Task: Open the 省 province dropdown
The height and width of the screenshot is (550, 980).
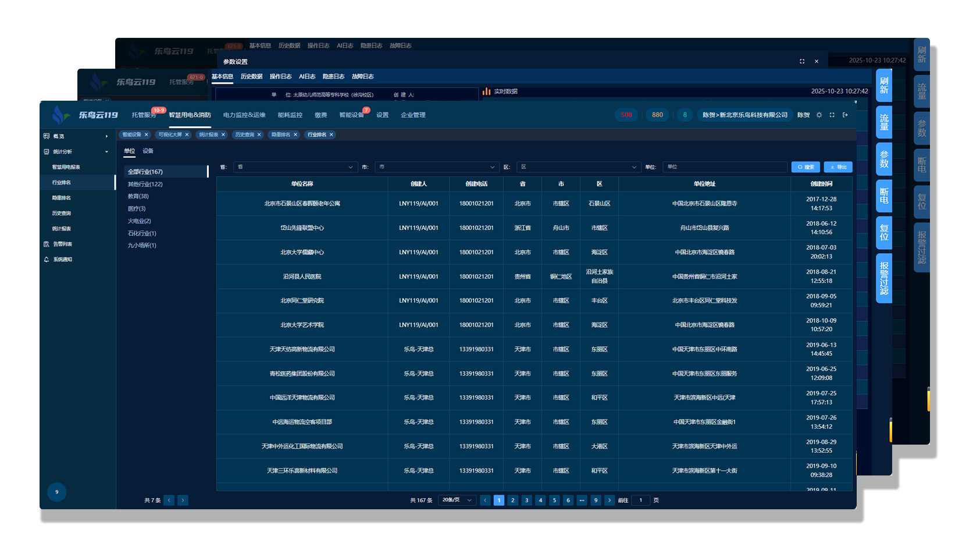Action: pyautogui.click(x=295, y=167)
